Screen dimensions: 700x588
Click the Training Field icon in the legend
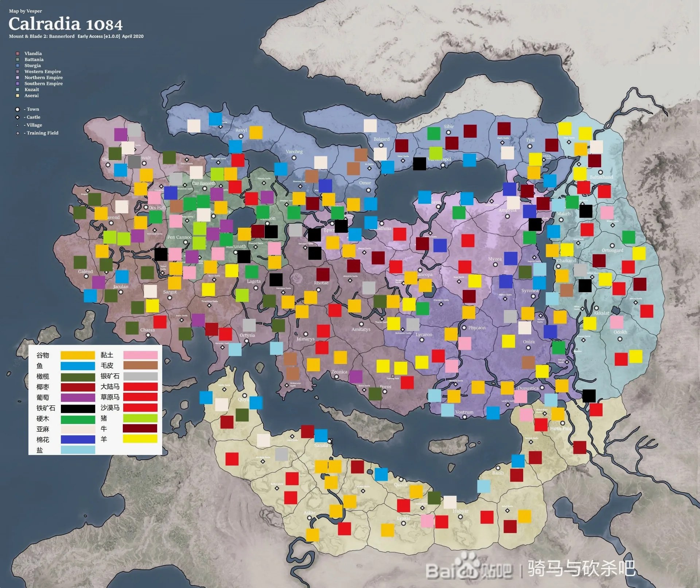17,133
